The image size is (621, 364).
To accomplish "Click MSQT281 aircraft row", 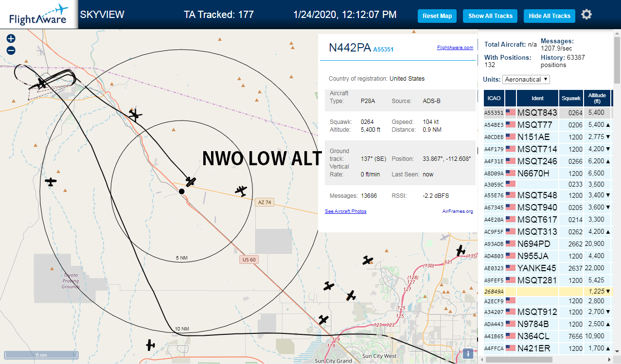I will [x=548, y=280].
